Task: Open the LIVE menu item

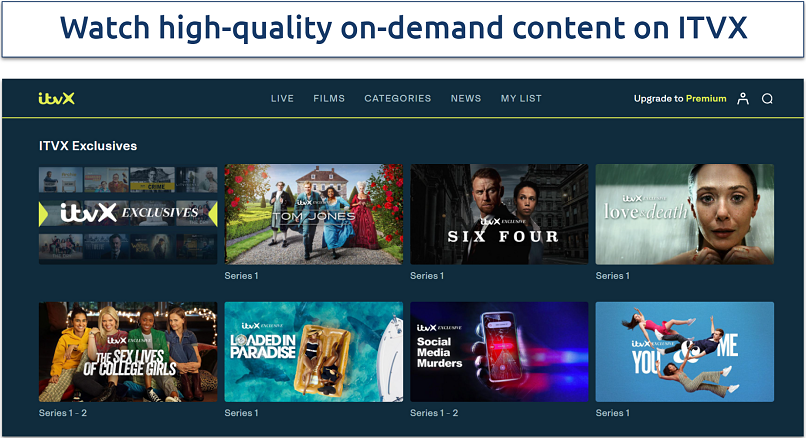Action: [282, 99]
